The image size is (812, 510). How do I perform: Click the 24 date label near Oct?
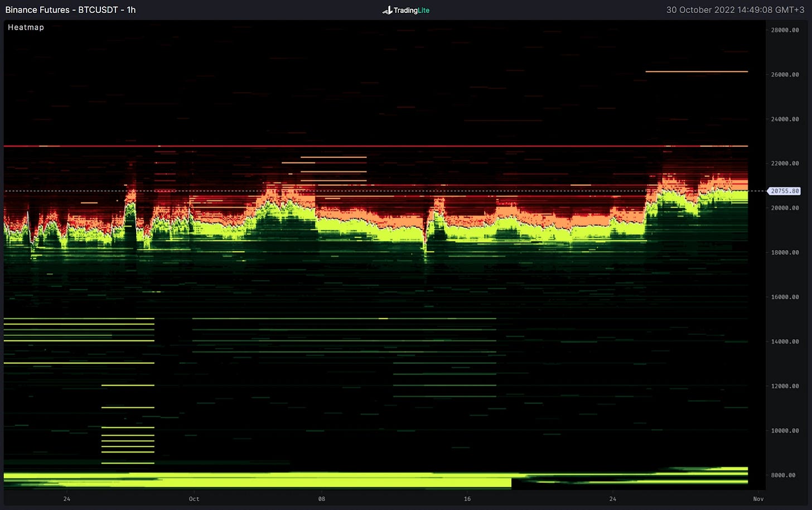(67, 499)
